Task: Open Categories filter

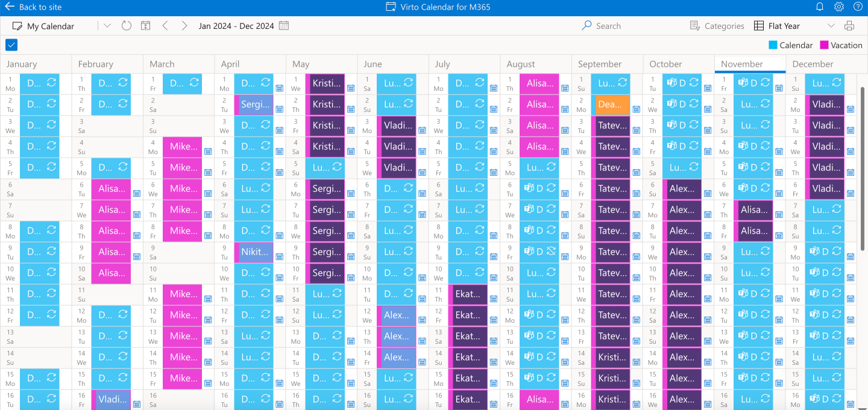Action: [x=717, y=26]
